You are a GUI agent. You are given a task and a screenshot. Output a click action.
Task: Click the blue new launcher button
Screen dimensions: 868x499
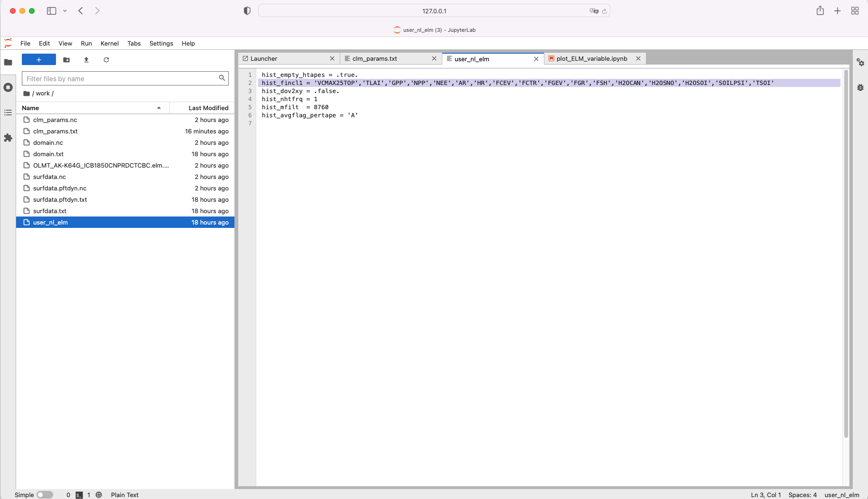coord(38,59)
